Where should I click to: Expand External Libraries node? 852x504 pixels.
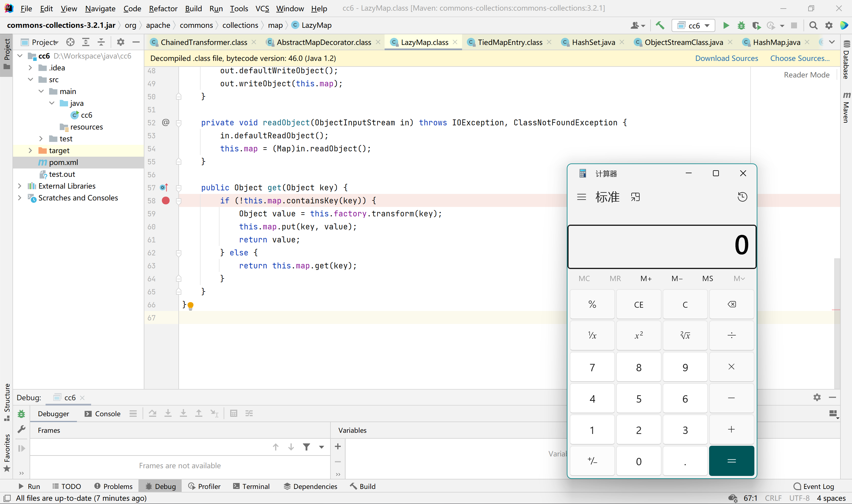[x=19, y=186]
